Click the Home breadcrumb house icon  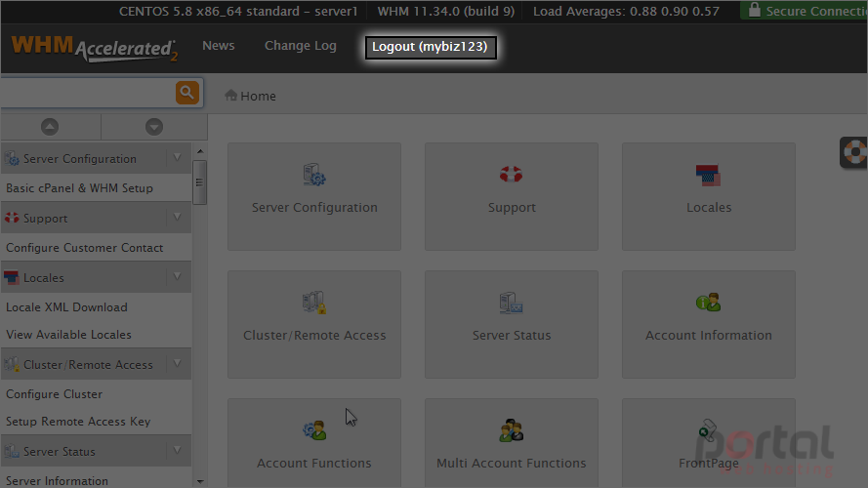pos(230,96)
